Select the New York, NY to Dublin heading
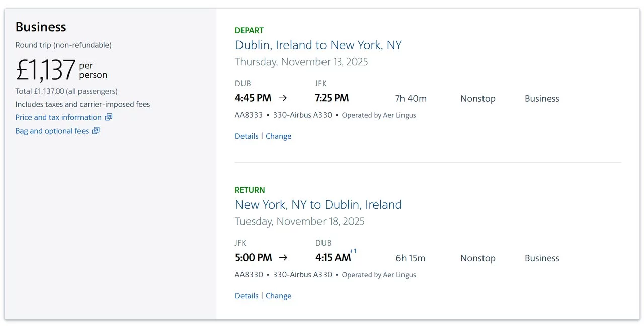The width and height of the screenshot is (644, 326). (318, 205)
